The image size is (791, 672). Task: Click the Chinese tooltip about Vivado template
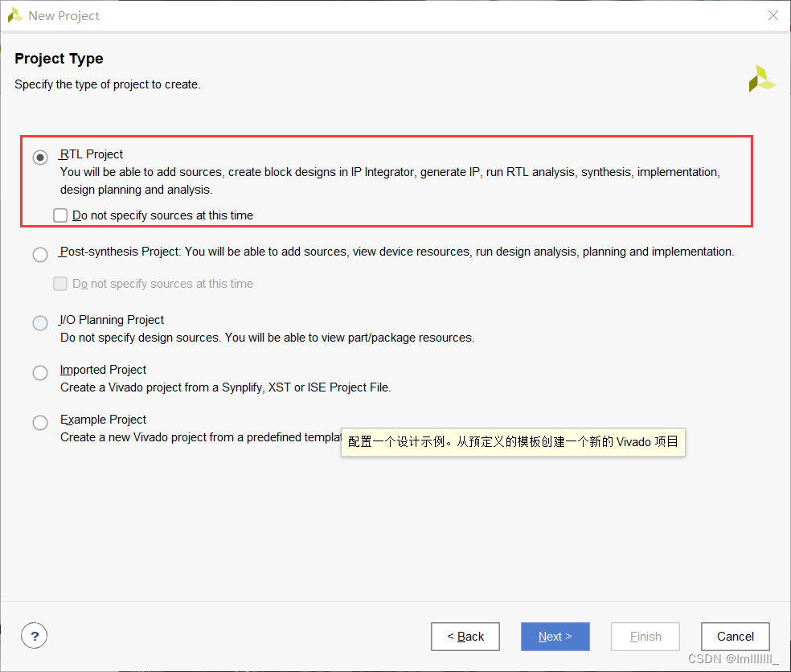[513, 442]
